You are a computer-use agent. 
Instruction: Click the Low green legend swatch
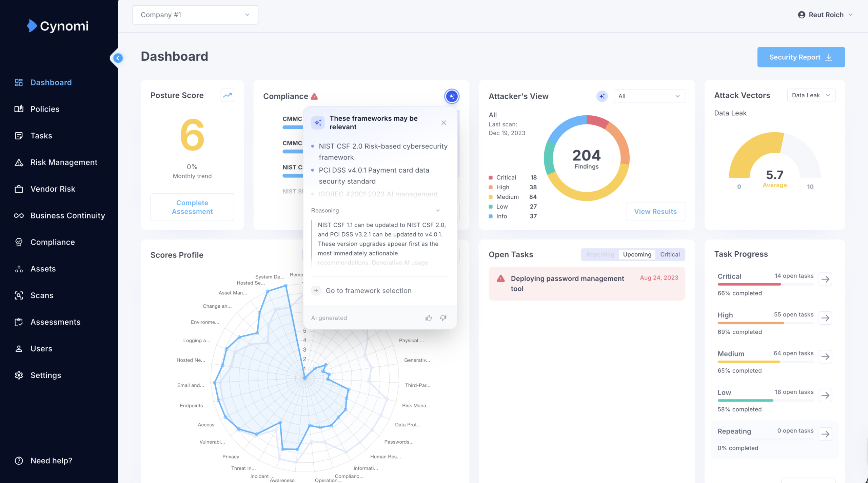click(x=491, y=207)
